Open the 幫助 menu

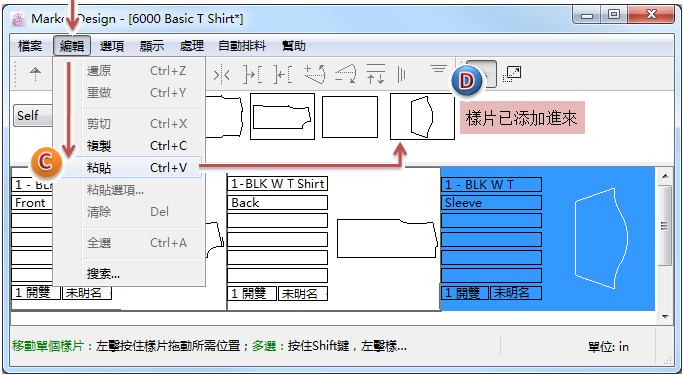[294, 46]
